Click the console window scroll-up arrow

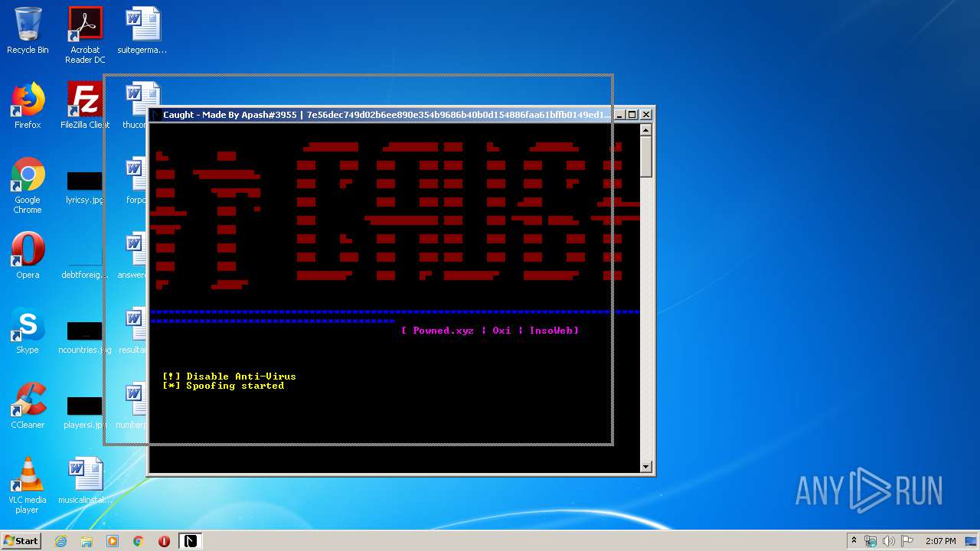coord(646,131)
